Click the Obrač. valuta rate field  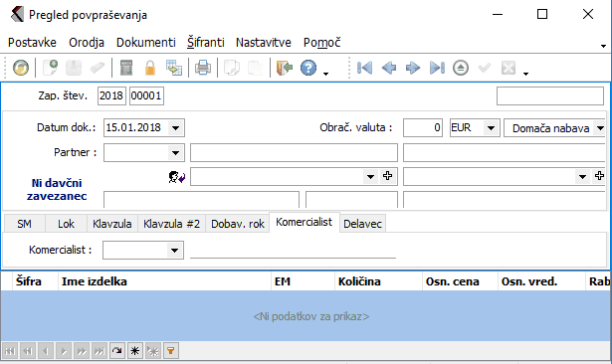(423, 128)
